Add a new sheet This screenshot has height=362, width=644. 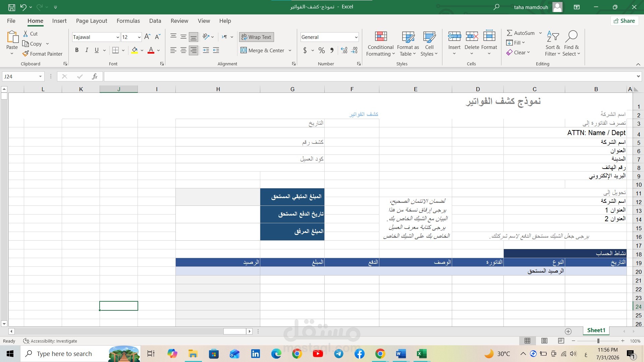(x=568, y=331)
